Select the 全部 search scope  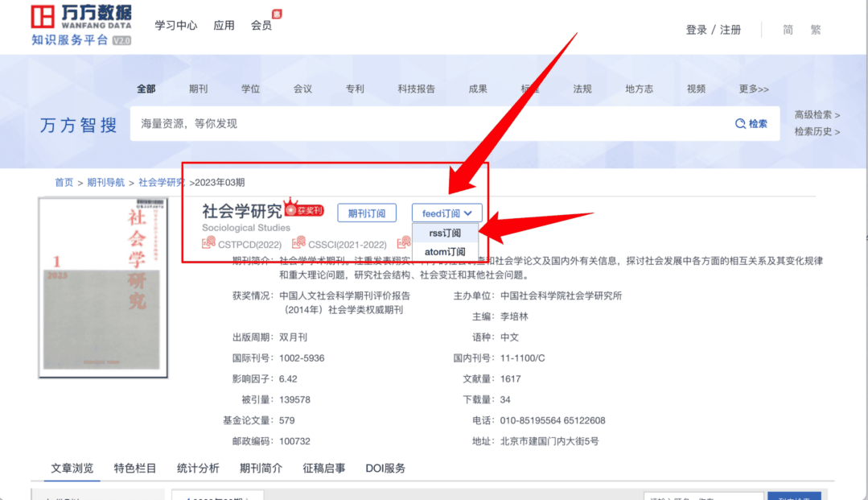[146, 89]
